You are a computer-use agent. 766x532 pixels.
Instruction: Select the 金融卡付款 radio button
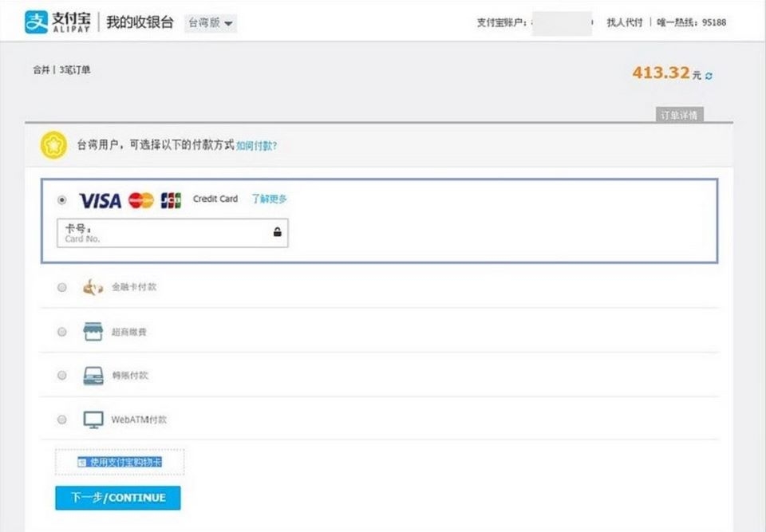(62, 287)
